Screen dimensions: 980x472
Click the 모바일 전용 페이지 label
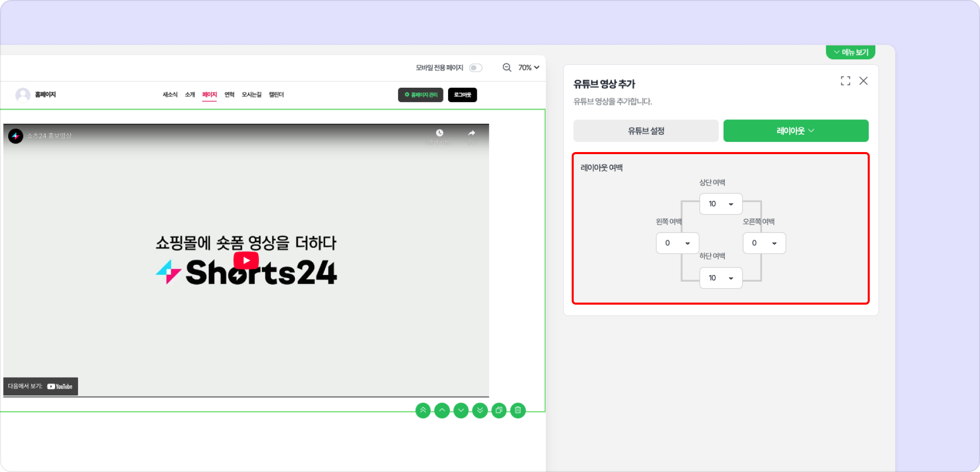click(439, 68)
